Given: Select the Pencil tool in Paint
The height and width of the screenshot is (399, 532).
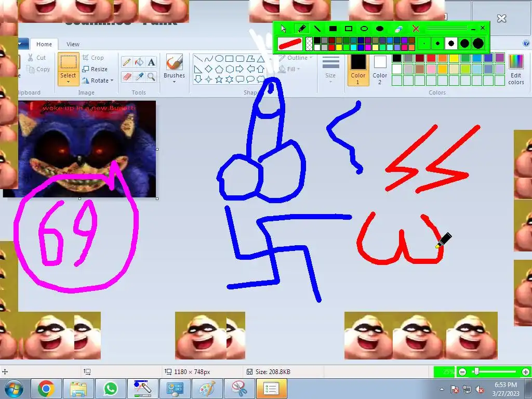Looking at the screenshot, I should point(127,62).
